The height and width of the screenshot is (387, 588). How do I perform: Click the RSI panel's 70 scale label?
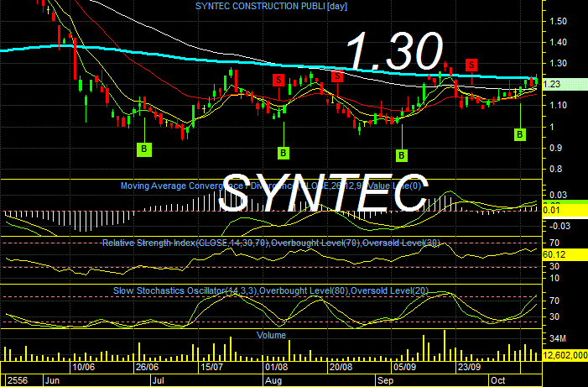coord(554,243)
